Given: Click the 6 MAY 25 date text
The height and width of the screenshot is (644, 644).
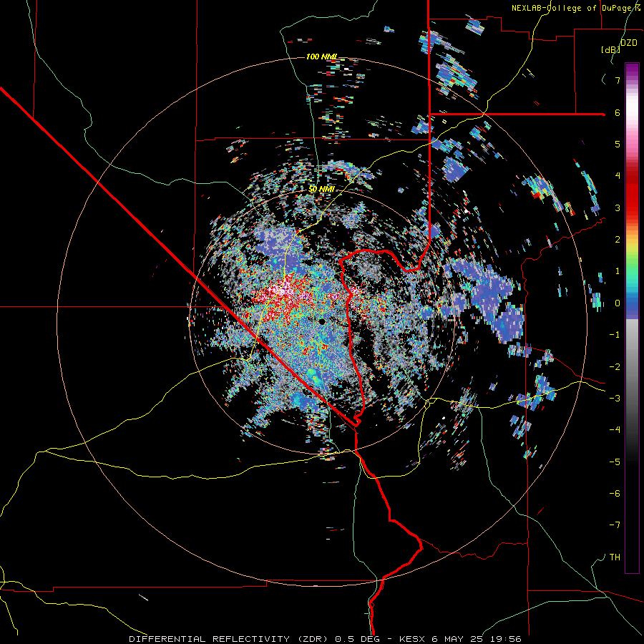Looking at the screenshot, I should (x=457, y=639).
